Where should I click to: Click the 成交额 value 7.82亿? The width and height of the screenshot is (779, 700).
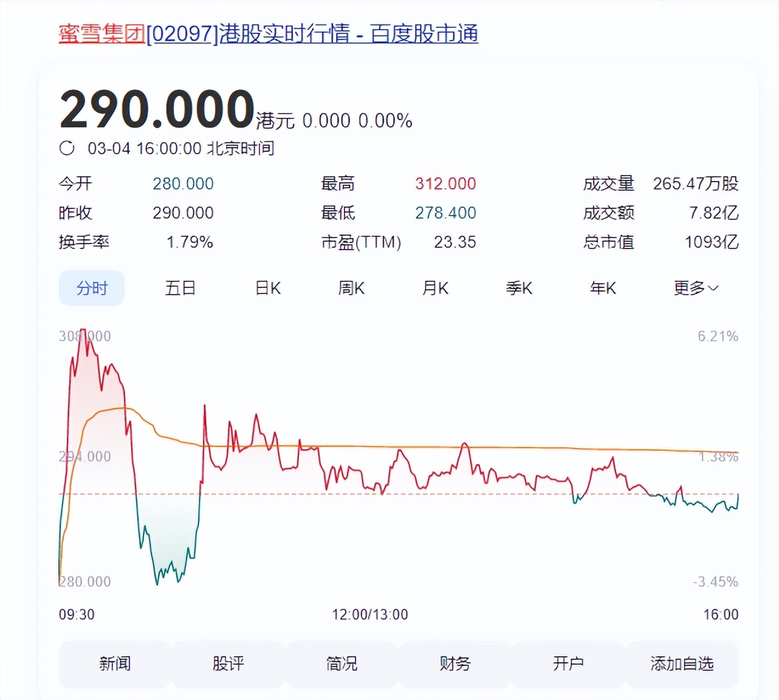[x=713, y=213]
